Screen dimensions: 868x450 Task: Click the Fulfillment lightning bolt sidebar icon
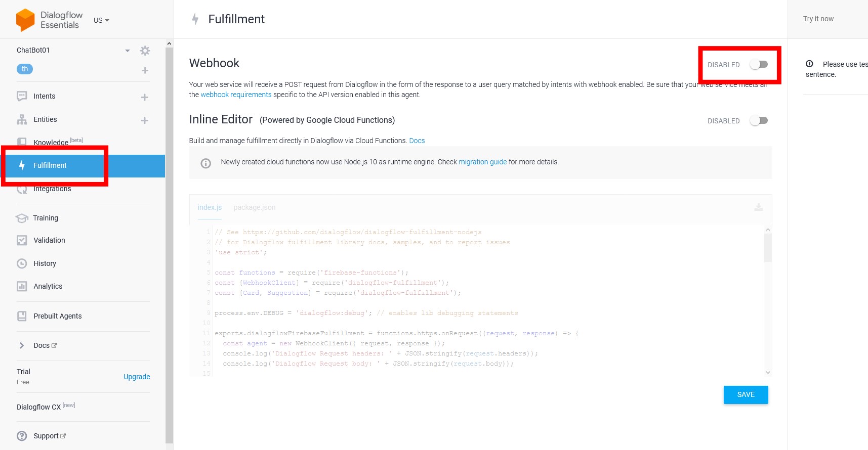pos(22,165)
